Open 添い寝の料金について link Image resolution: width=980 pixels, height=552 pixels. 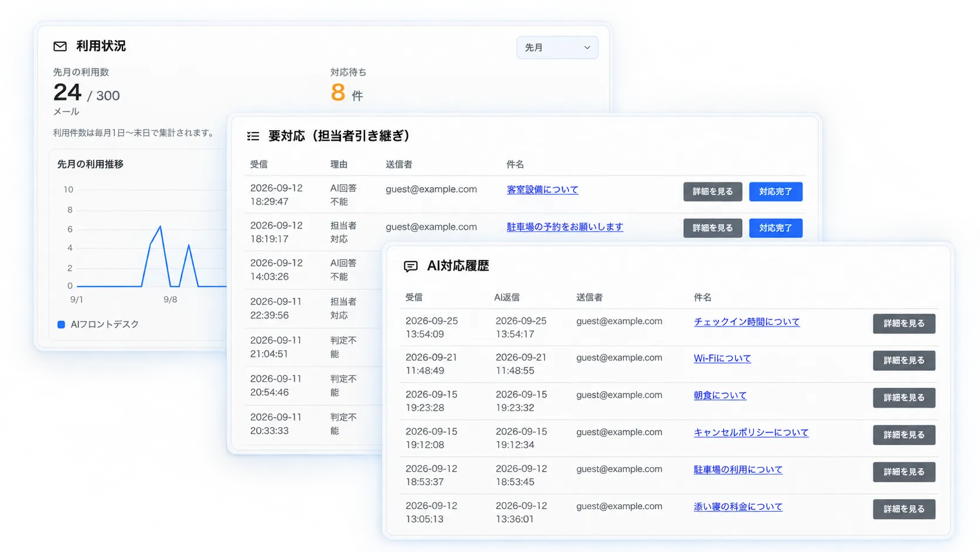coord(738,506)
